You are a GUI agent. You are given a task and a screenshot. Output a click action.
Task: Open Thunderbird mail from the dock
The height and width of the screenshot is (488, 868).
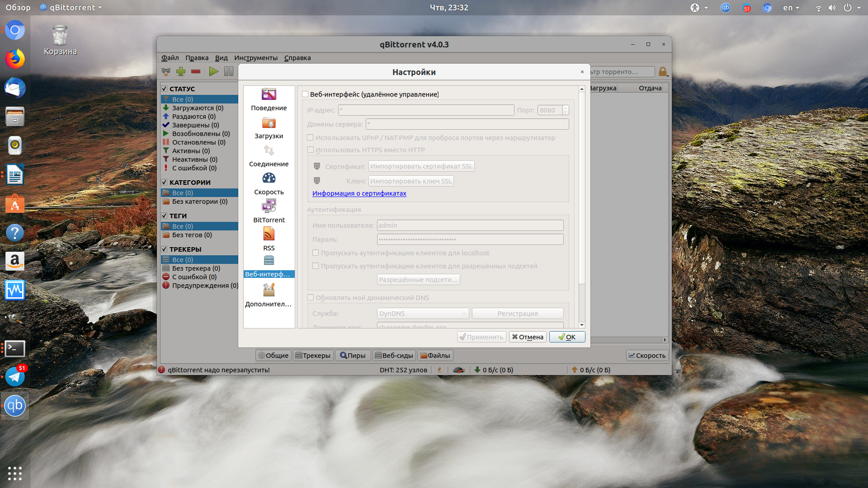tap(15, 88)
